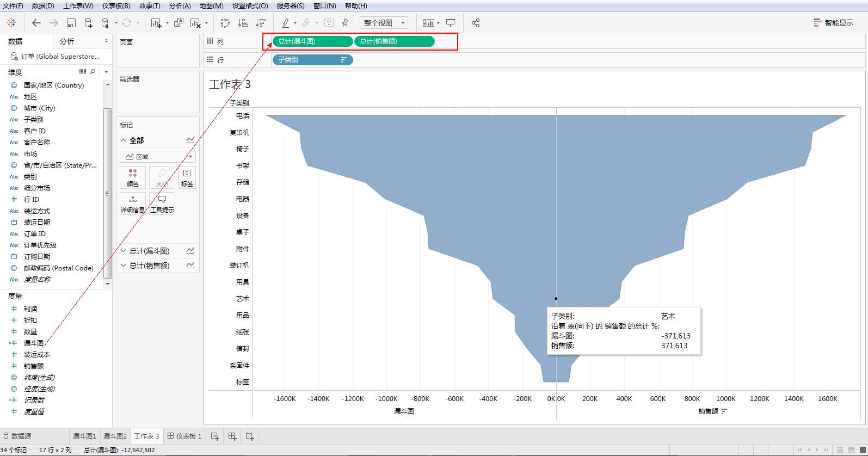This screenshot has width=868, height=456.
Task: Open the fit dropdown showing 整个视图
Action: click(x=384, y=23)
